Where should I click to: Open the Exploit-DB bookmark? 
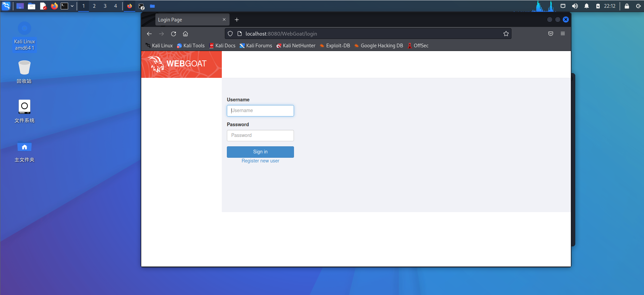[335, 46]
